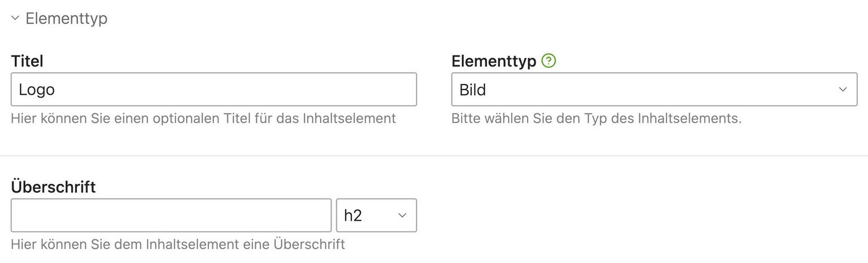This screenshot has width=868, height=263.
Task: Click the arrow icon in the h2 select
Action: (402, 216)
